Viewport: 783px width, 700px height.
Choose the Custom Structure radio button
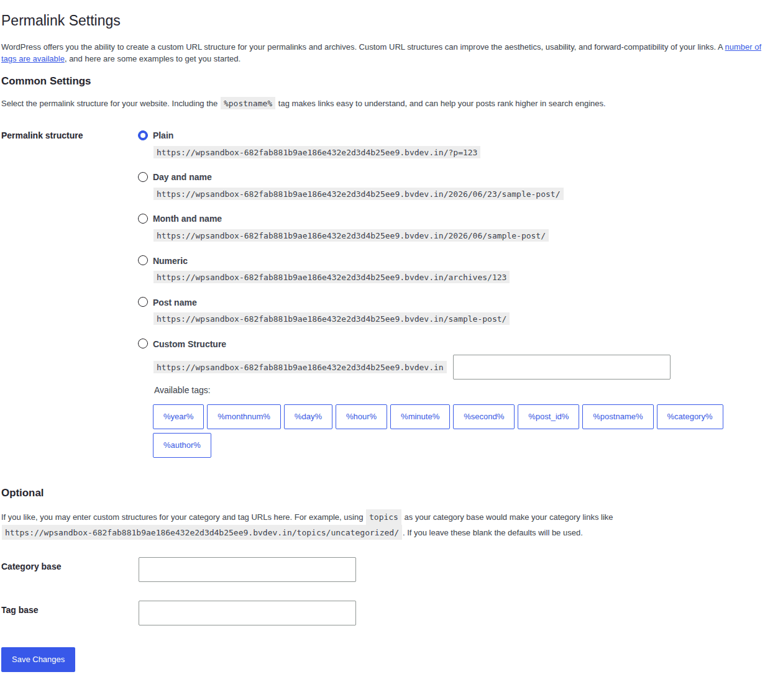(143, 343)
